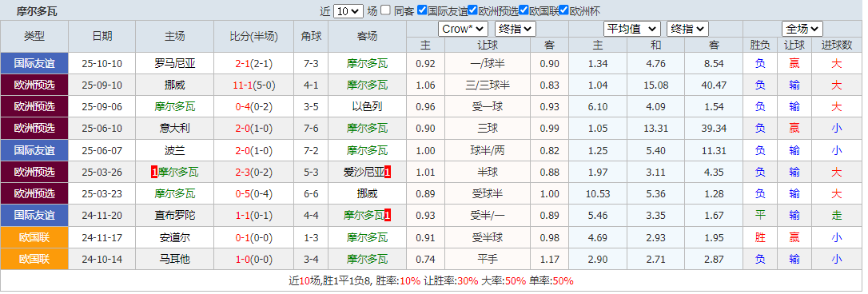
Task: Click the 罗马尼亚 home team link
Action: [175, 64]
